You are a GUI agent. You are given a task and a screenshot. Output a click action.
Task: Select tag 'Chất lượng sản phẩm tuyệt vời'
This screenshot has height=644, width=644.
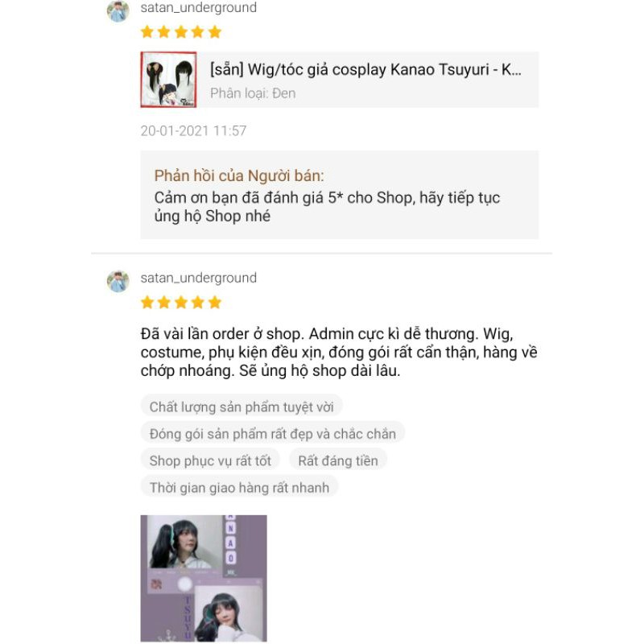pyautogui.click(x=242, y=407)
